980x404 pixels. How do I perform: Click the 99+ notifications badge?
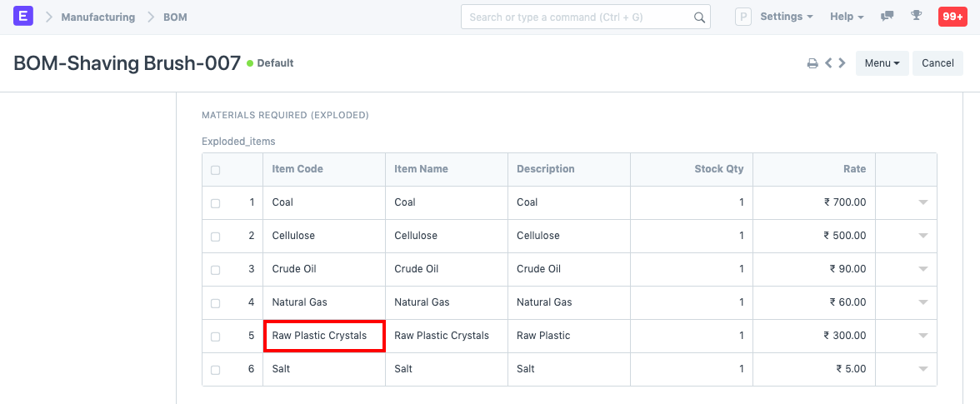pos(952,17)
